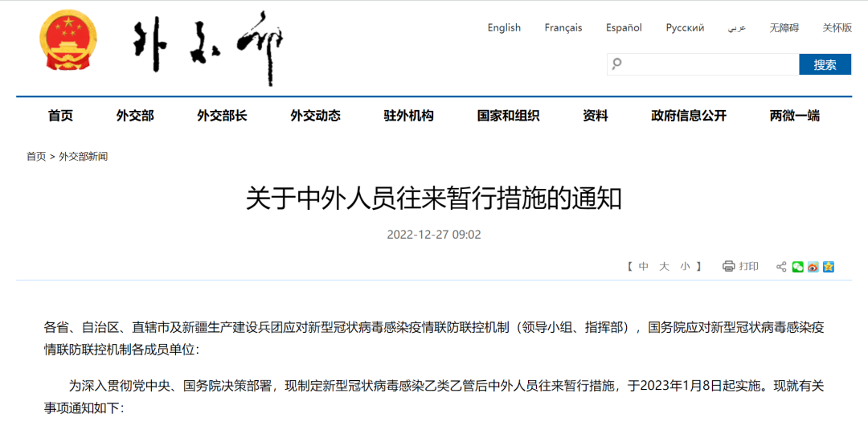Enable 关怀版 accessibility mode
868x434 pixels.
click(x=837, y=27)
